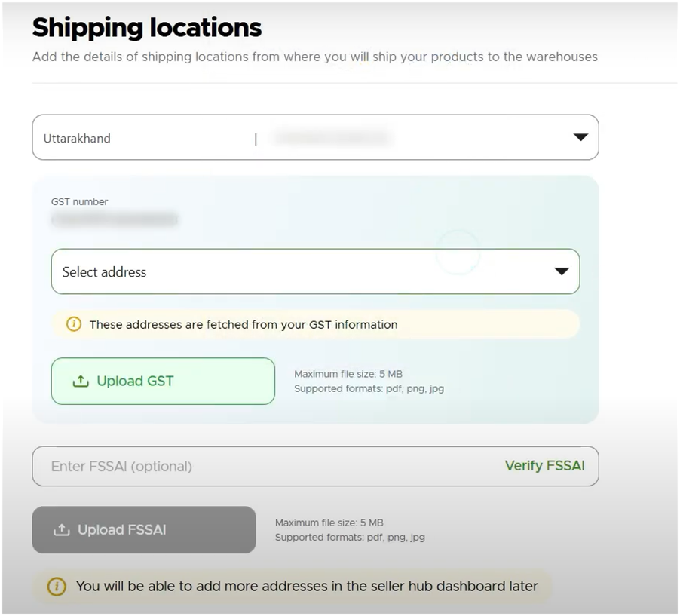Click the info icon beside GST addresses notice
Screen dimensions: 680x616
(74, 324)
